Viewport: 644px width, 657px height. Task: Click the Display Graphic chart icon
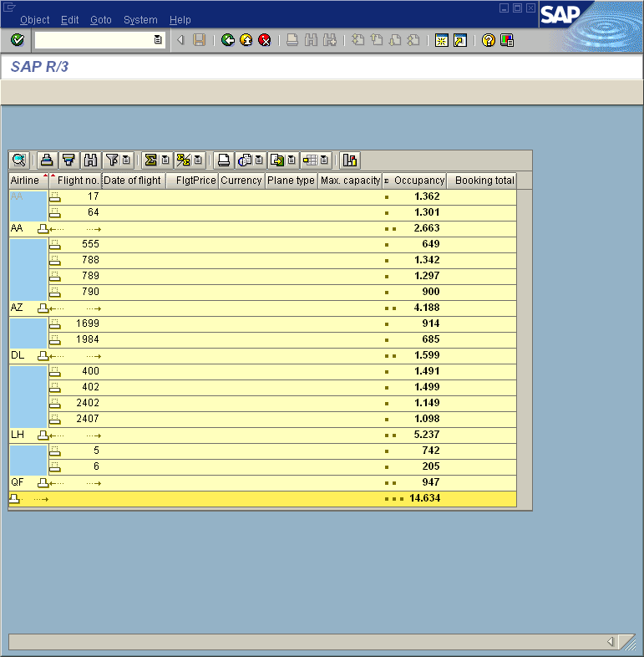(350, 160)
